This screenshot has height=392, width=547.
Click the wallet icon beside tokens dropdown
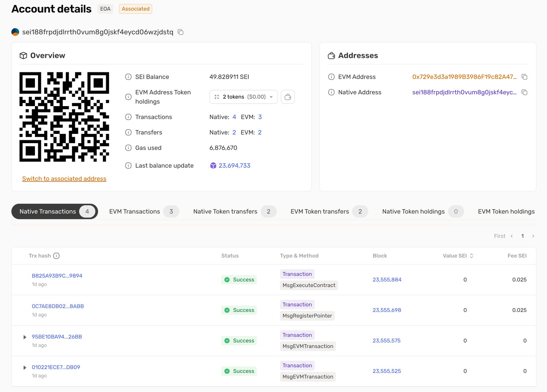pyautogui.click(x=288, y=97)
